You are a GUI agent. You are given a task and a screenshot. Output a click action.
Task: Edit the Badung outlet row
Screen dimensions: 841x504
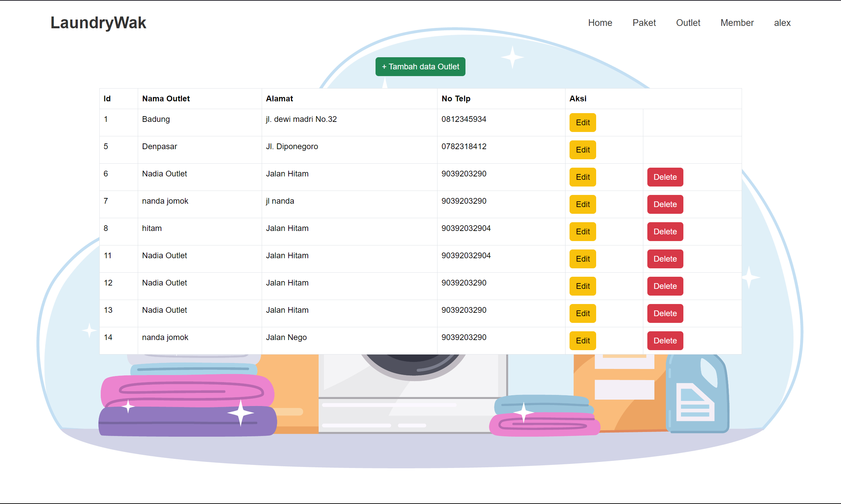click(582, 123)
